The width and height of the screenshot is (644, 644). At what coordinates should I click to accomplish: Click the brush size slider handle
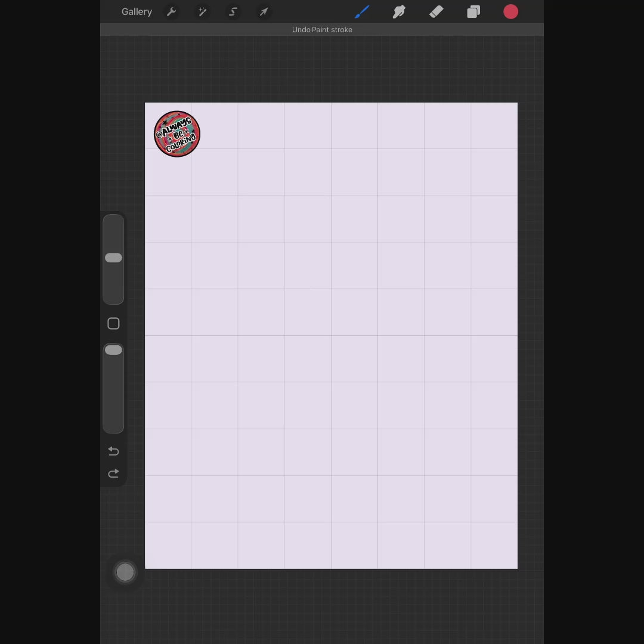[113, 258]
